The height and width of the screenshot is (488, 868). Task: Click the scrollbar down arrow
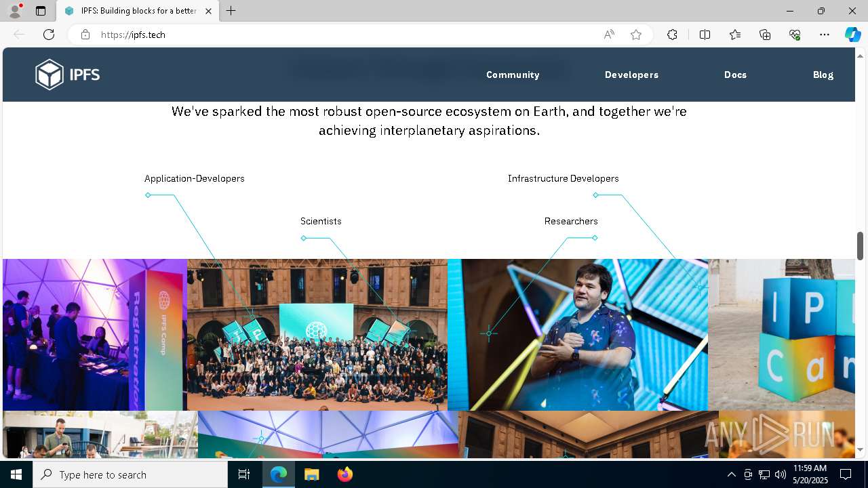[860, 449]
